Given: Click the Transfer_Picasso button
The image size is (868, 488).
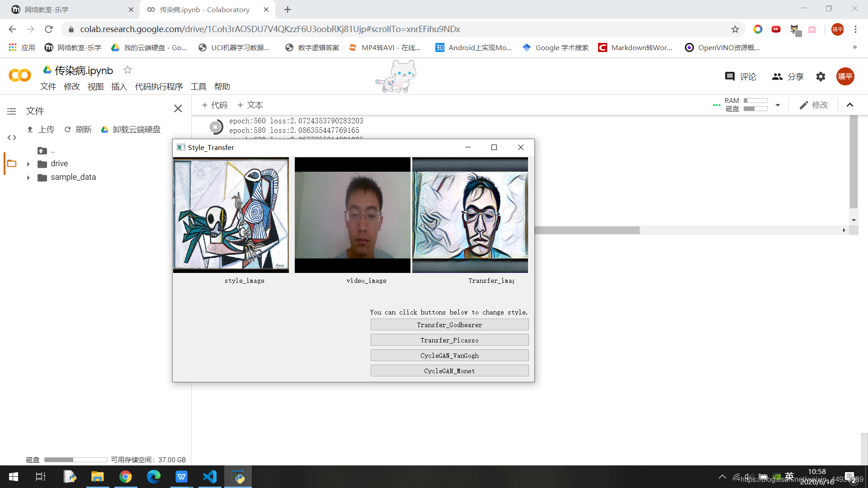Looking at the screenshot, I should 449,340.
